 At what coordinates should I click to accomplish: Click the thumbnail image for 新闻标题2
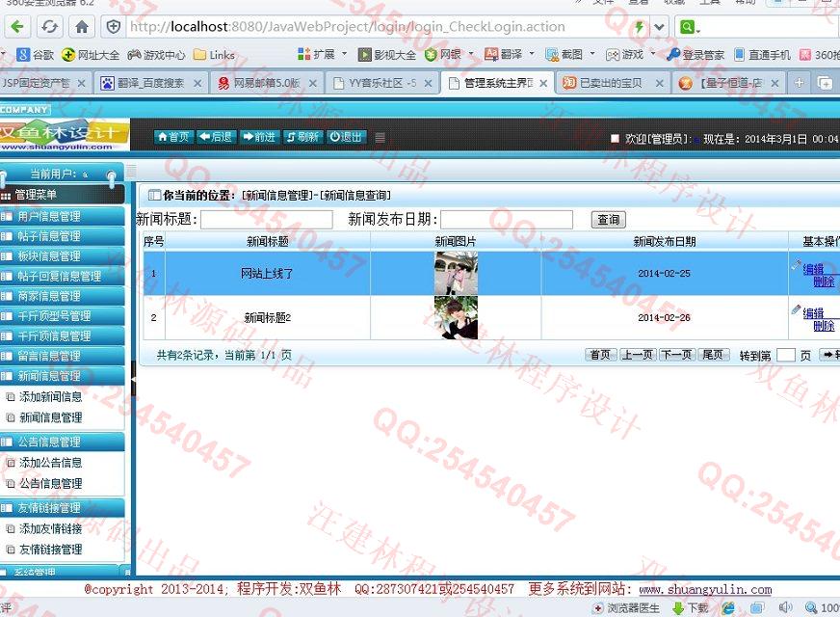pyautogui.click(x=456, y=318)
